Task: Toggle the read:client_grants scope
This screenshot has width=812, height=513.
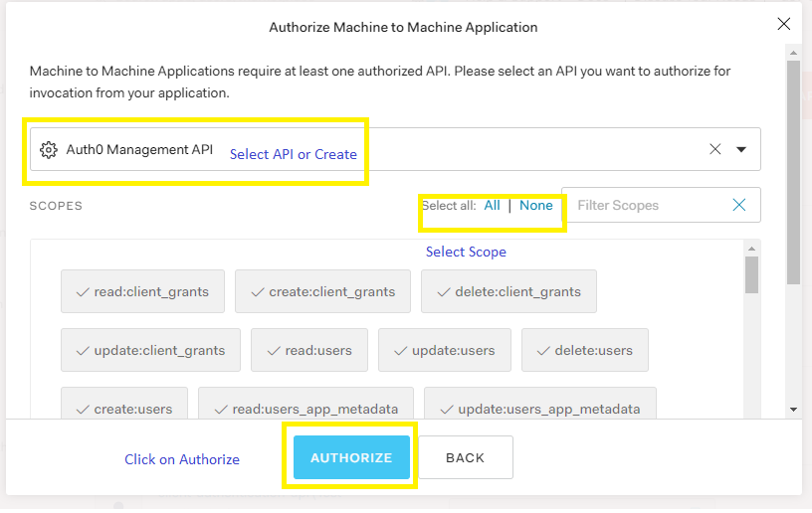Action: coord(142,292)
